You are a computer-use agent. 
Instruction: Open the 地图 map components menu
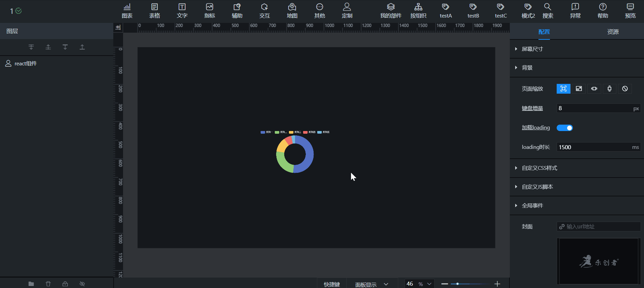pos(292,11)
